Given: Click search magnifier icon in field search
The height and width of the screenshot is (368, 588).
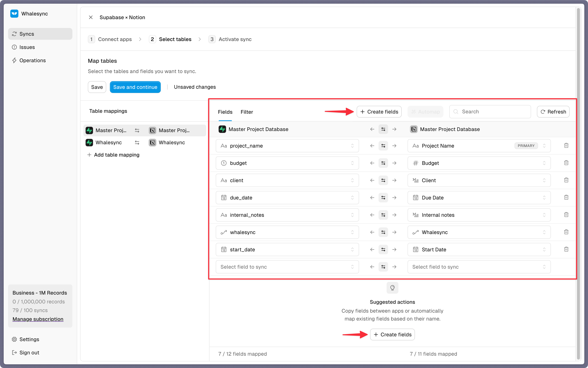Looking at the screenshot, I should tap(456, 112).
